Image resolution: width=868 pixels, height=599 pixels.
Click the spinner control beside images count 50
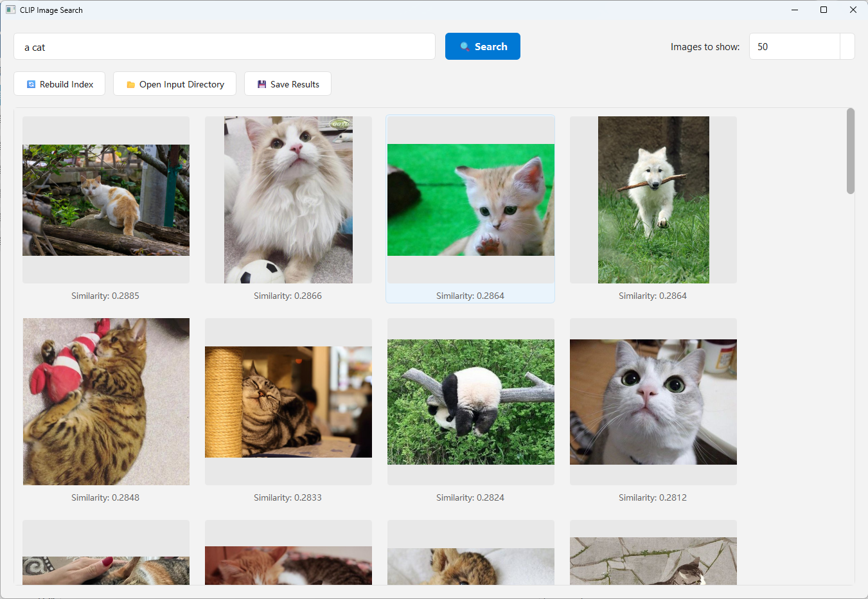tap(847, 46)
